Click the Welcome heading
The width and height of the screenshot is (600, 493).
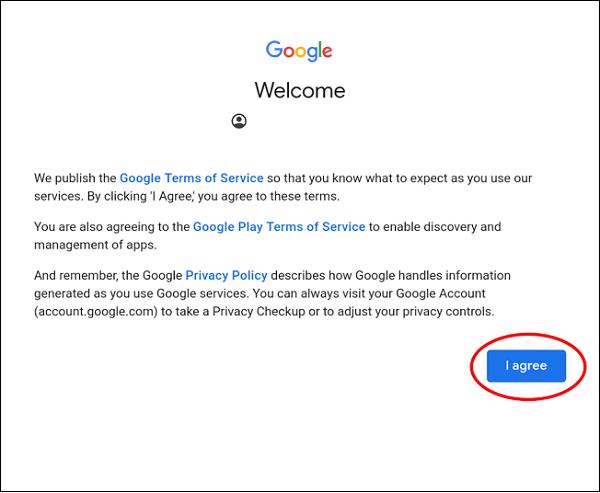[x=300, y=90]
